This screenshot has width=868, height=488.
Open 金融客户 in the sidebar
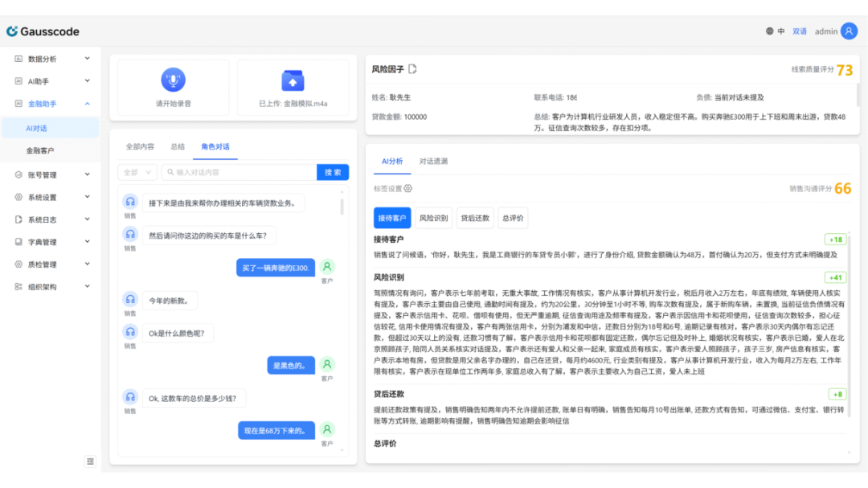(40, 150)
